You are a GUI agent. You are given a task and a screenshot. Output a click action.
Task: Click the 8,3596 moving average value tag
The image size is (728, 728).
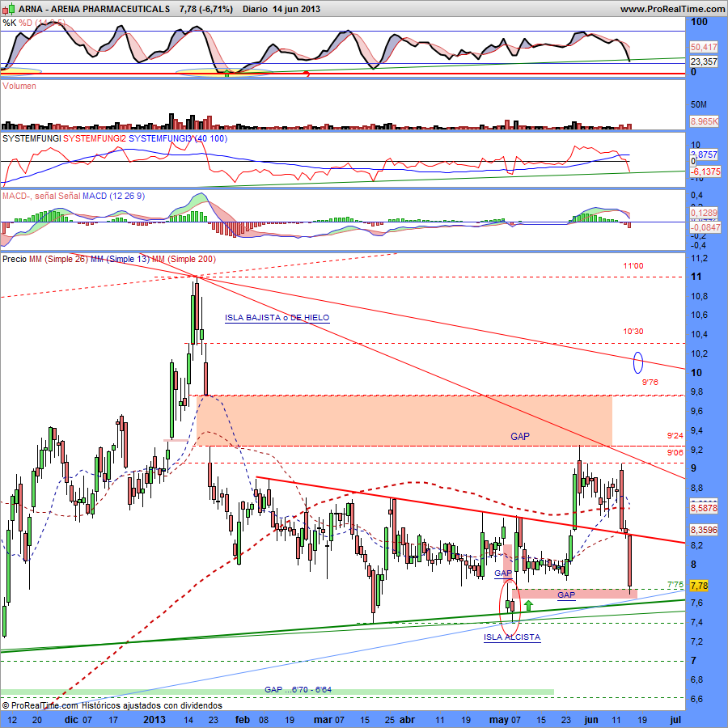pyautogui.click(x=704, y=530)
